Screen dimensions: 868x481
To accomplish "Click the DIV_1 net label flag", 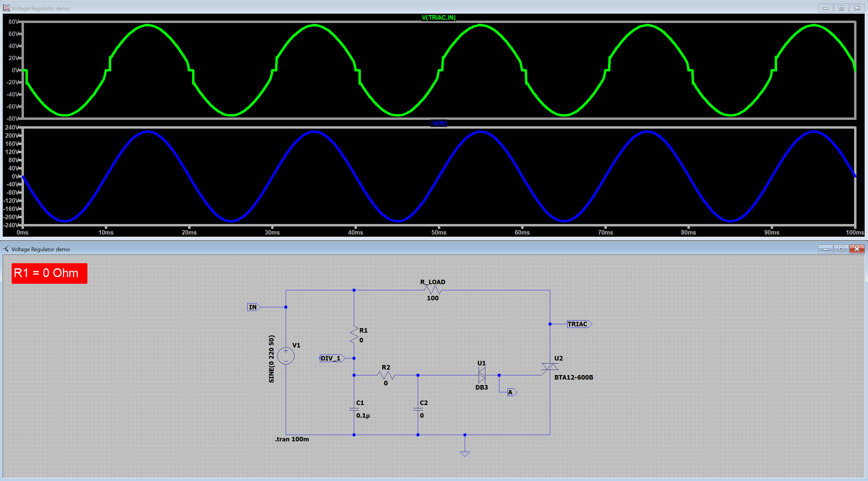I will [x=332, y=358].
